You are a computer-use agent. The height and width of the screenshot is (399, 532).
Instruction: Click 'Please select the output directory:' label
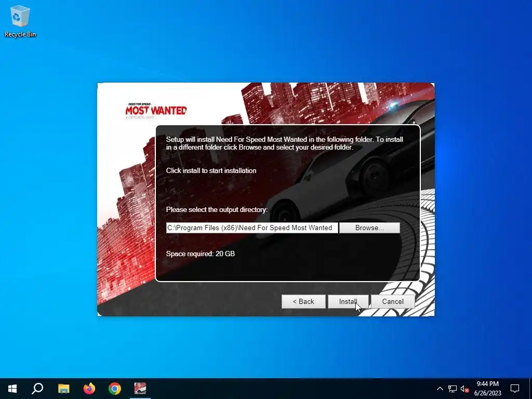(217, 210)
